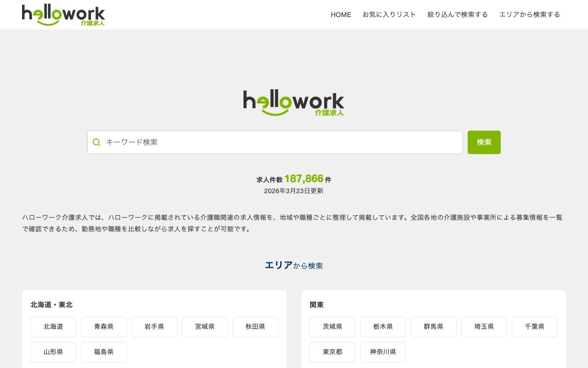Select エリアから検索する in the top menu
The height and width of the screenshot is (368, 588).
[530, 15]
